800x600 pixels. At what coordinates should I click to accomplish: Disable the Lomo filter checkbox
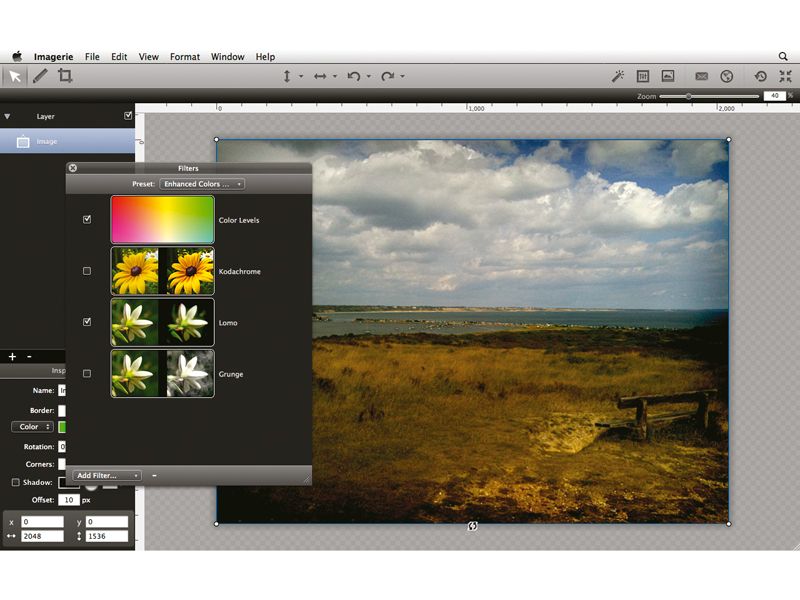[x=86, y=321]
